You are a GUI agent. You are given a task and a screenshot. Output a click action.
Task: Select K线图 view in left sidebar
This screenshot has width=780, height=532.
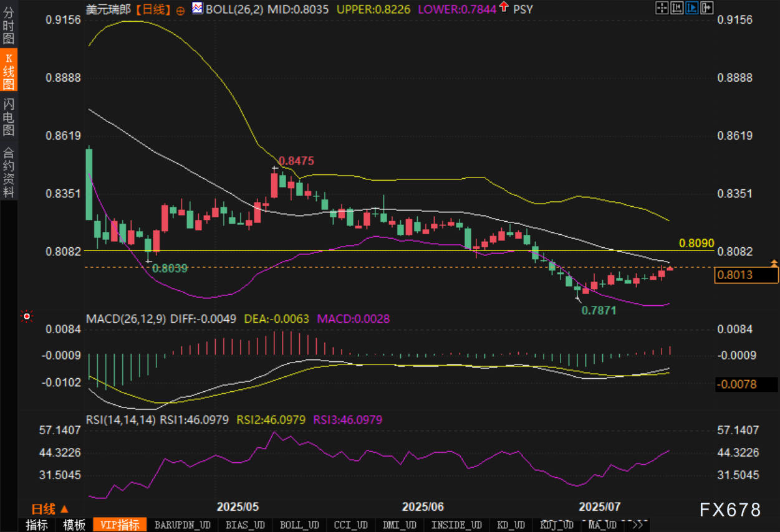pyautogui.click(x=9, y=72)
